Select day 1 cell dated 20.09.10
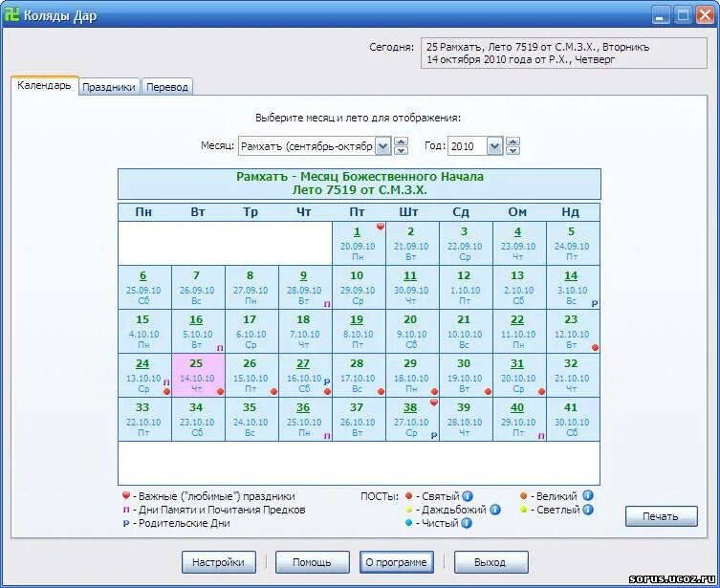720x588 pixels. click(360, 243)
